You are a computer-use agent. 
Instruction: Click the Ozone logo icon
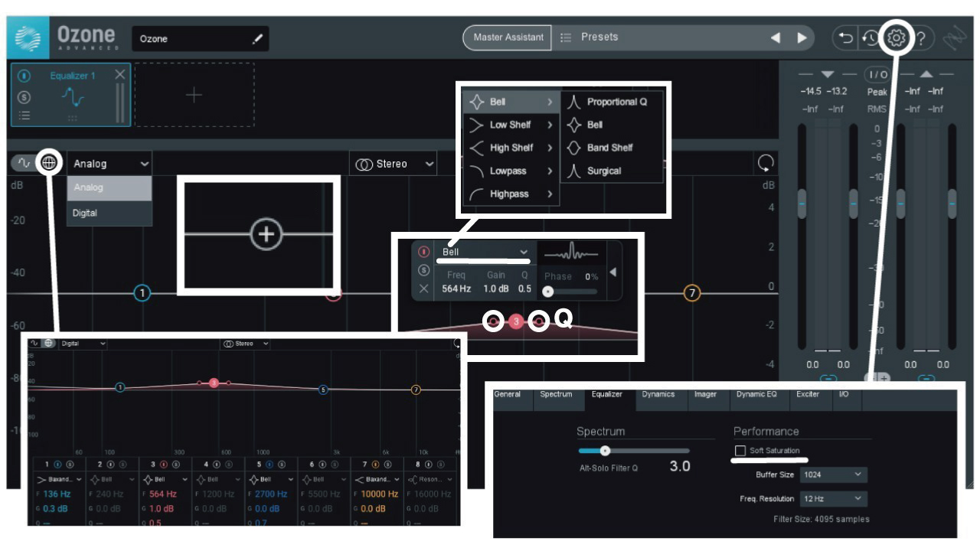pos(28,38)
